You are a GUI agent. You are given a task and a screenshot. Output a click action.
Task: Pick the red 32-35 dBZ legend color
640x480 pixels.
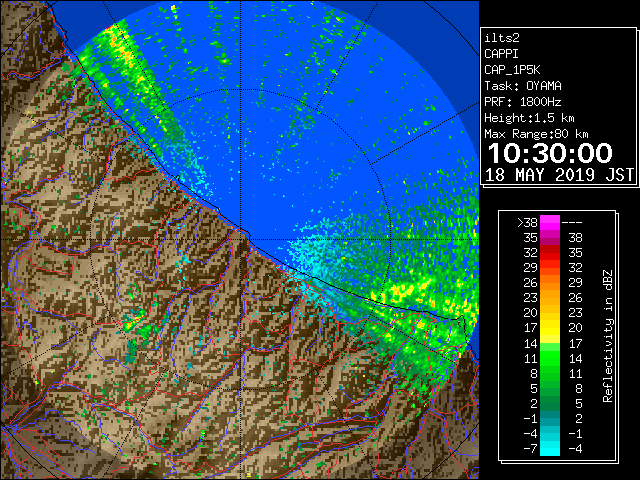[x=550, y=253]
